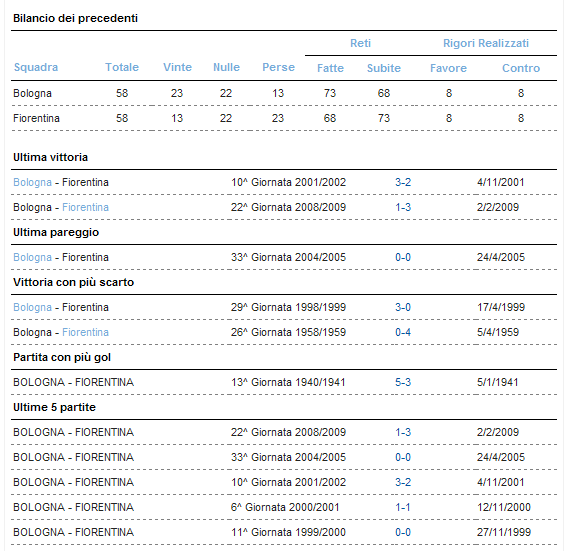Click the 26^ Giornata 1958/1959 text
568x551 pixels.
click(288, 332)
